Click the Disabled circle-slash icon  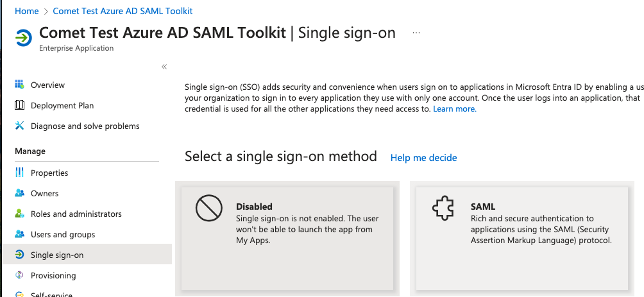pyautogui.click(x=208, y=208)
